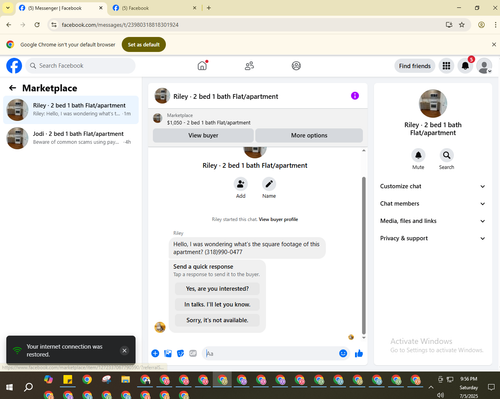Go back from Marketplace with arrow
Viewport: 500px width, 399px height.
pyautogui.click(x=13, y=88)
